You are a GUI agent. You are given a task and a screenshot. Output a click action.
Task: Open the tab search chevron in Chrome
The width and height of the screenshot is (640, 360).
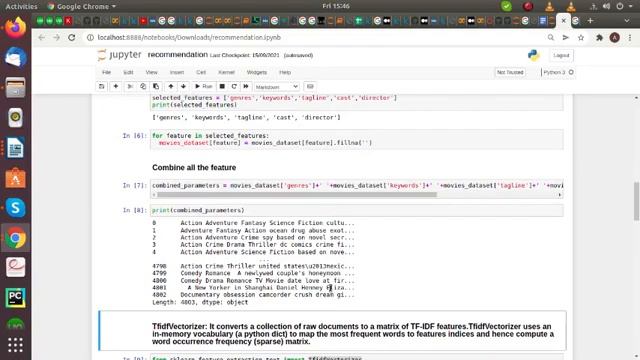click(x=627, y=20)
